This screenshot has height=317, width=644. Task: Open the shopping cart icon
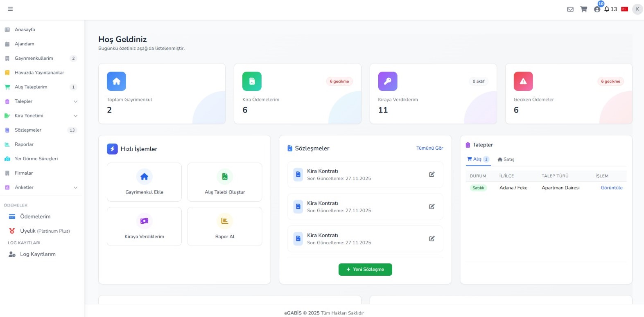pyautogui.click(x=584, y=9)
